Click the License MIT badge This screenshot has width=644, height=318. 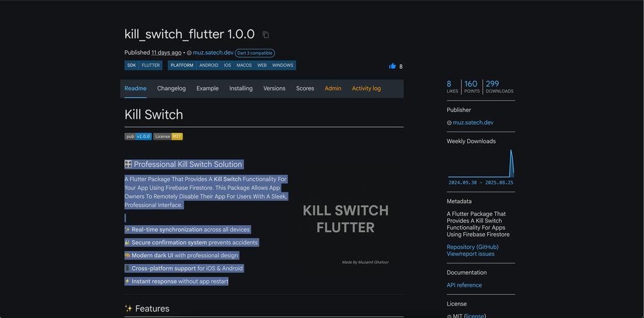tap(168, 137)
